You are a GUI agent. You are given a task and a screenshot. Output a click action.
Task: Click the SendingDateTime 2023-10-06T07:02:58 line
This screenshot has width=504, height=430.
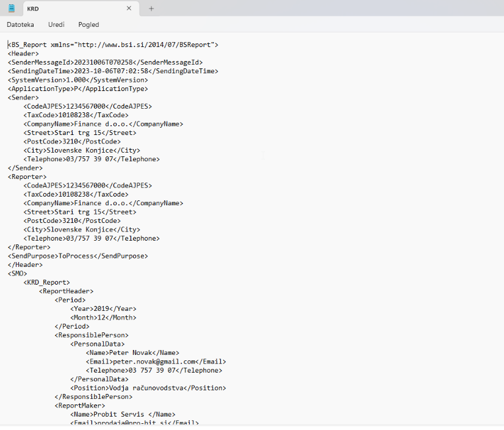[x=113, y=71]
